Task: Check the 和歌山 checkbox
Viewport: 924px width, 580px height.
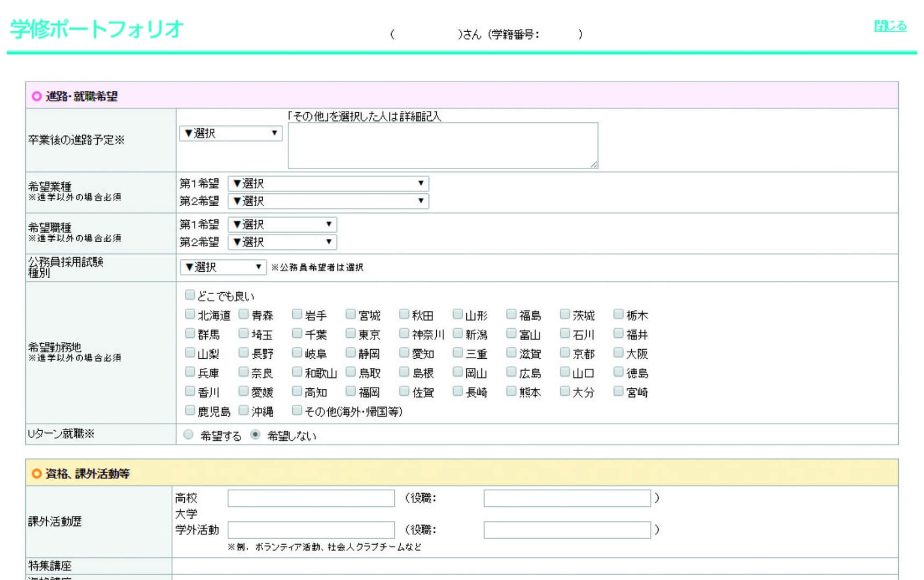Action: [x=297, y=372]
